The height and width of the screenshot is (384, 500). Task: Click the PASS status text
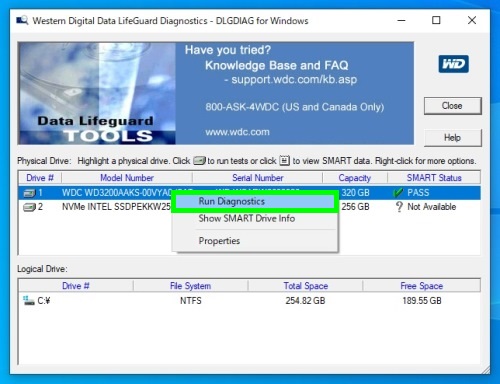click(418, 193)
